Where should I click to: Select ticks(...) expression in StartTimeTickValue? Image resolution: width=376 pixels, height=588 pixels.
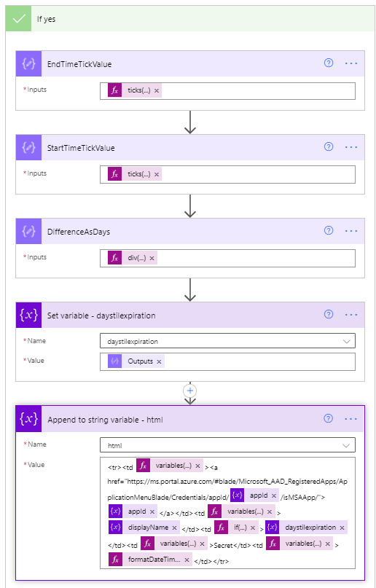tap(135, 174)
